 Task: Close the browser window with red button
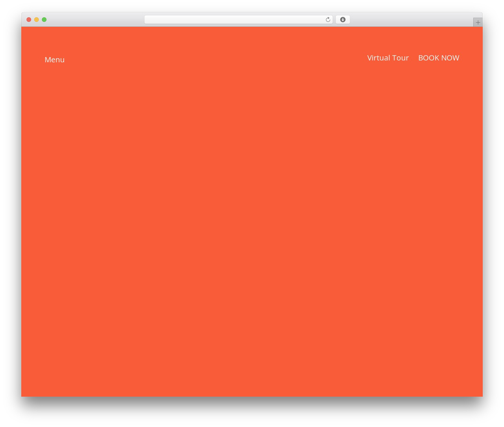[29, 20]
